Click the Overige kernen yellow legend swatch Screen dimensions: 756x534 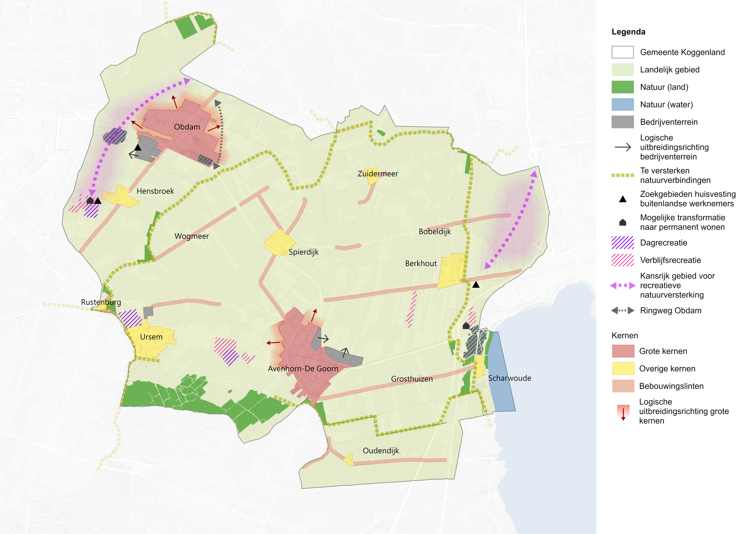(623, 368)
